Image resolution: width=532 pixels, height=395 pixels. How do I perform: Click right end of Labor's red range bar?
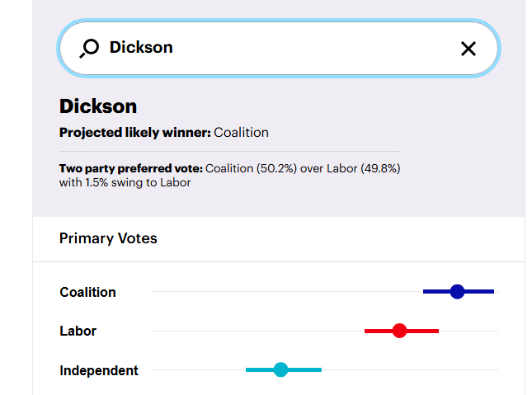coord(436,331)
